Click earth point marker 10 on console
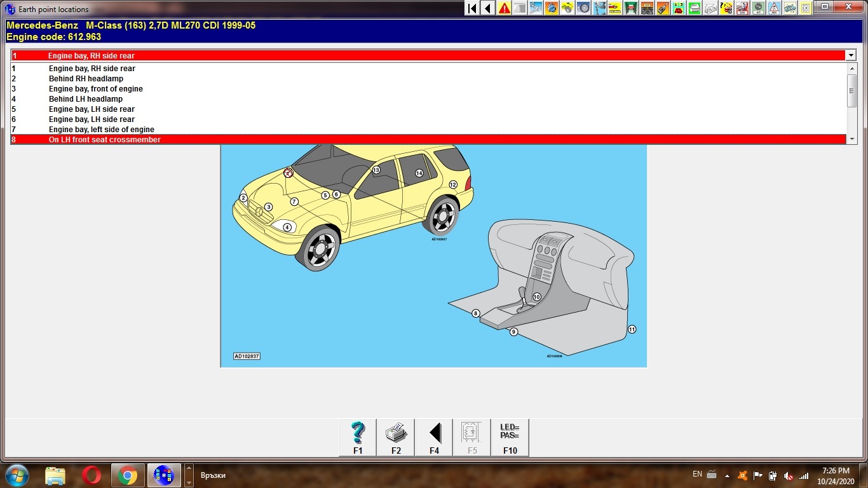This screenshot has height=488, width=868. pyautogui.click(x=536, y=297)
